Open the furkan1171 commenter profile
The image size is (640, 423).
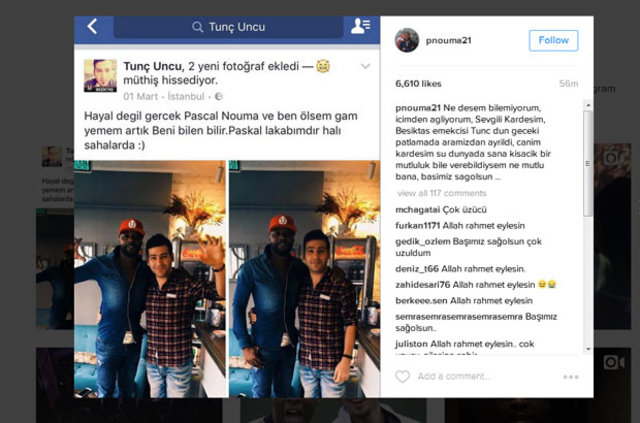click(418, 226)
